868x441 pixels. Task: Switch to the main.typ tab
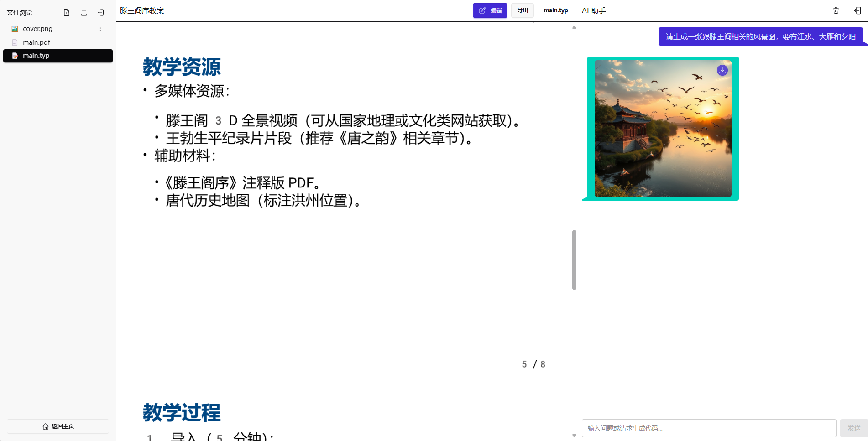tap(555, 10)
